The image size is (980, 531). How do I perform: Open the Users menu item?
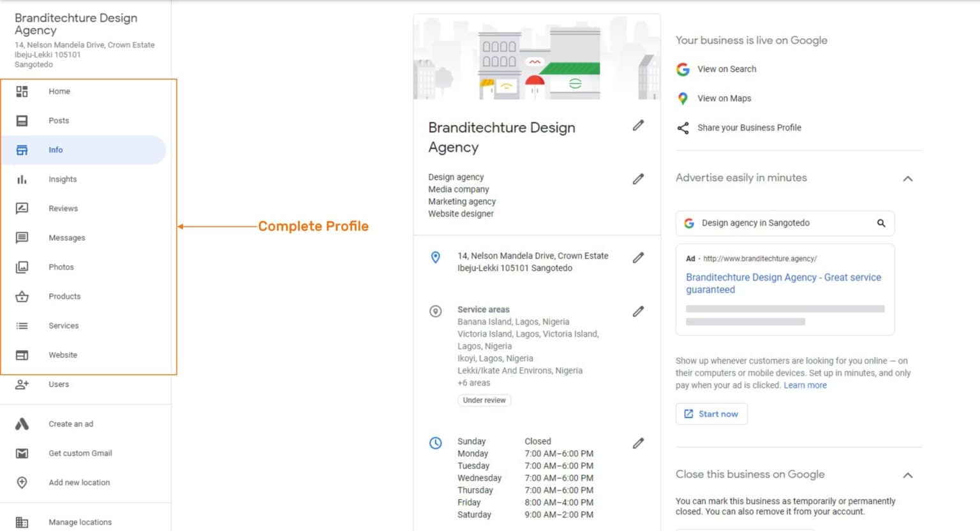(84, 384)
